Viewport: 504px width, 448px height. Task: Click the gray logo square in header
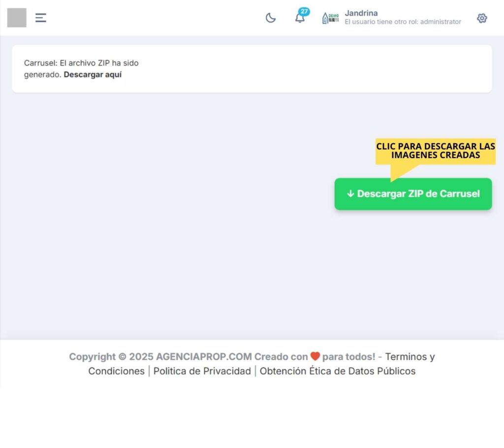click(x=17, y=18)
